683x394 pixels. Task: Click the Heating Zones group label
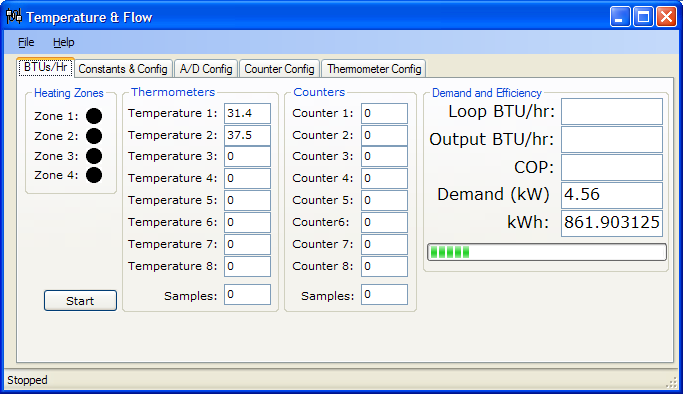69,93
